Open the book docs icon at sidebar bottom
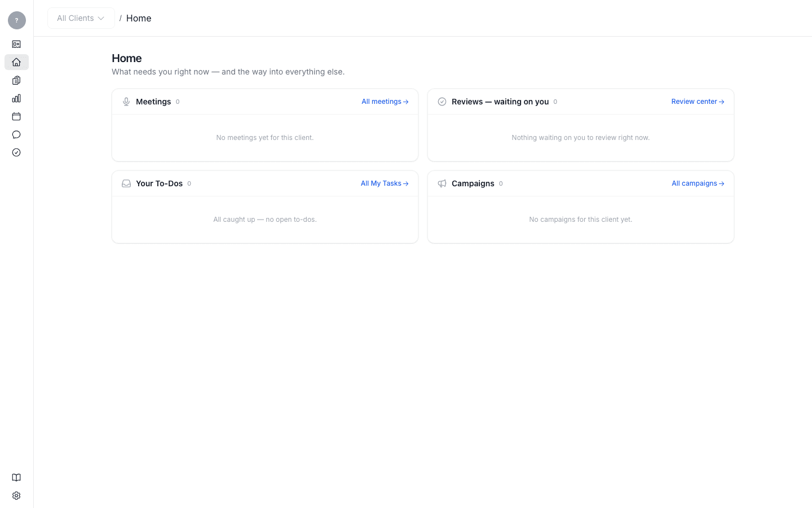Image resolution: width=812 pixels, height=508 pixels. pos(16,478)
